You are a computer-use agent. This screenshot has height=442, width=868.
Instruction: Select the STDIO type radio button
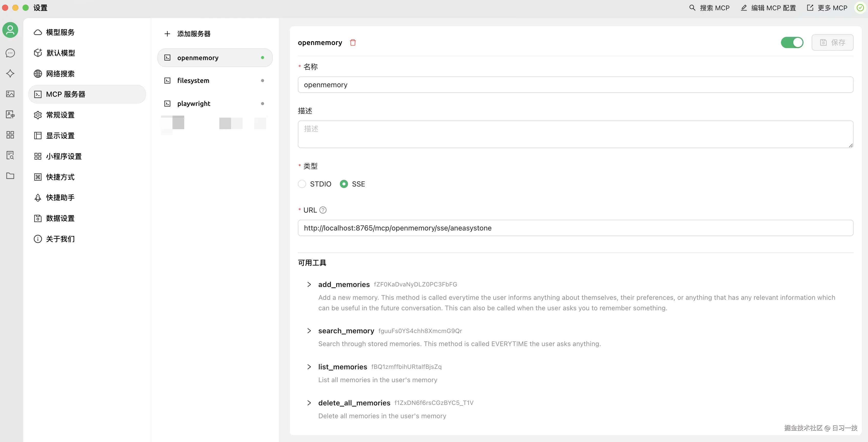[x=302, y=184]
